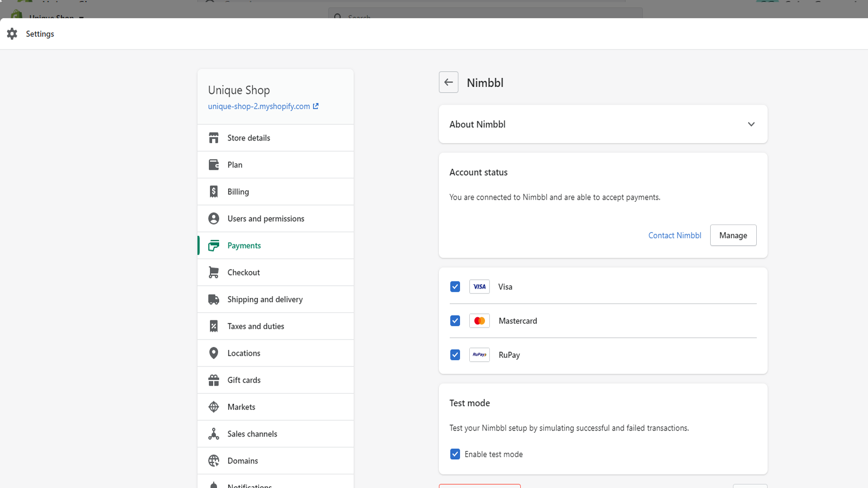Open Users and permissions

[276, 219]
